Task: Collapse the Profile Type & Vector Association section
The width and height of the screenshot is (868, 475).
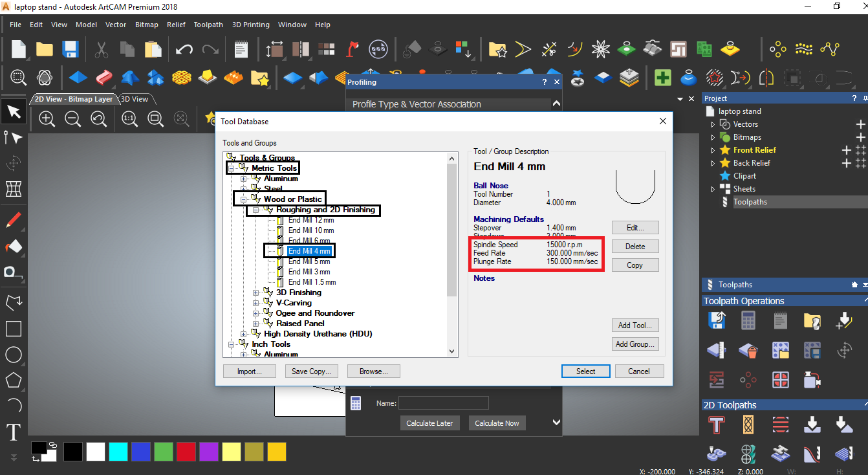Action: coord(556,104)
